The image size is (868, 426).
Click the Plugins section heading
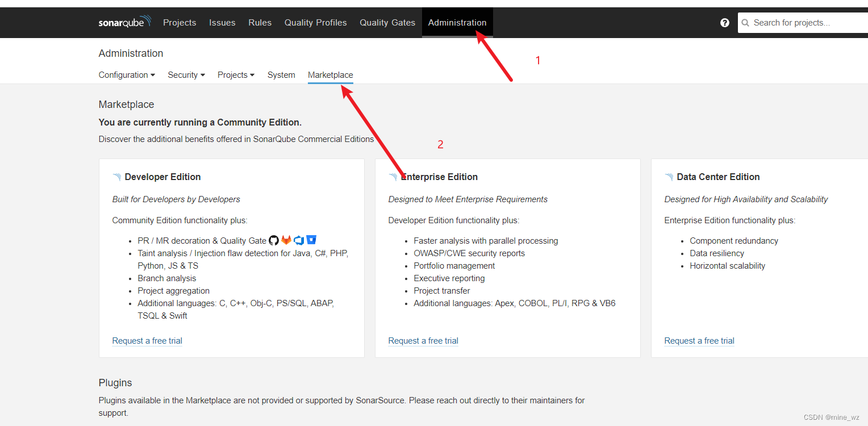115,383
